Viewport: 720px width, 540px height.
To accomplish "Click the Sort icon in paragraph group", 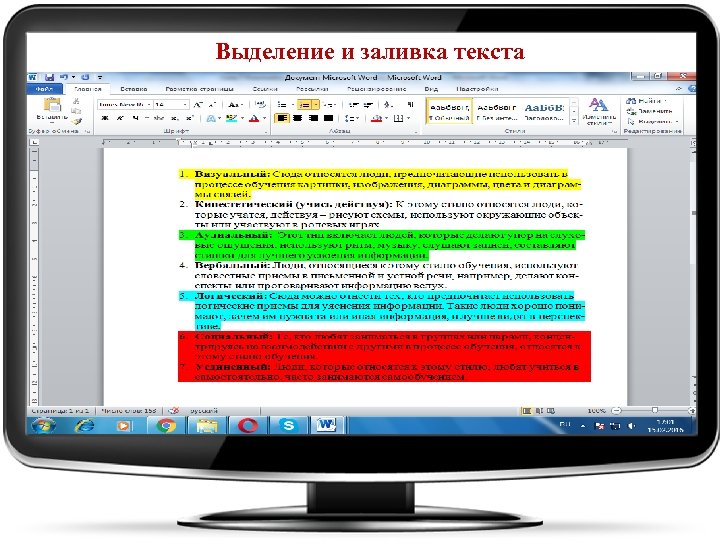I will click(388, 105).
